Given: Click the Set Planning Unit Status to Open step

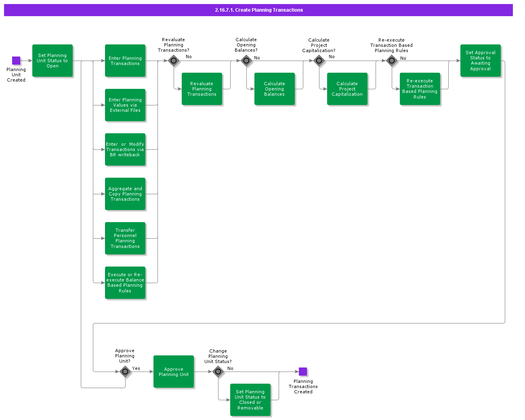Looking at the screenshot, I should [52, 61].
